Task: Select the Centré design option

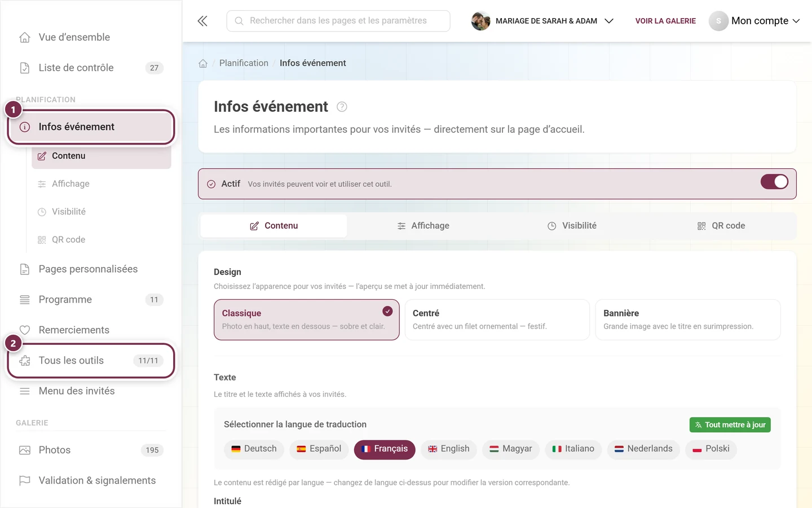Action: 497,319
